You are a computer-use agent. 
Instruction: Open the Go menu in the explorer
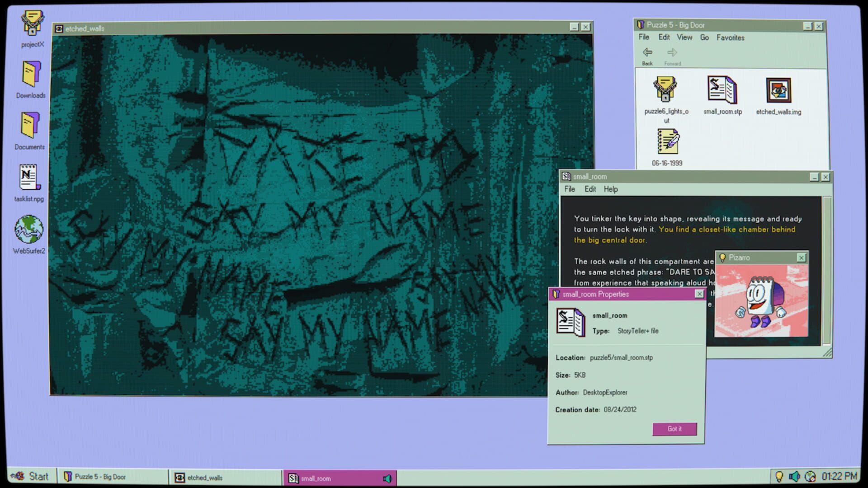[x=704, y=38]
